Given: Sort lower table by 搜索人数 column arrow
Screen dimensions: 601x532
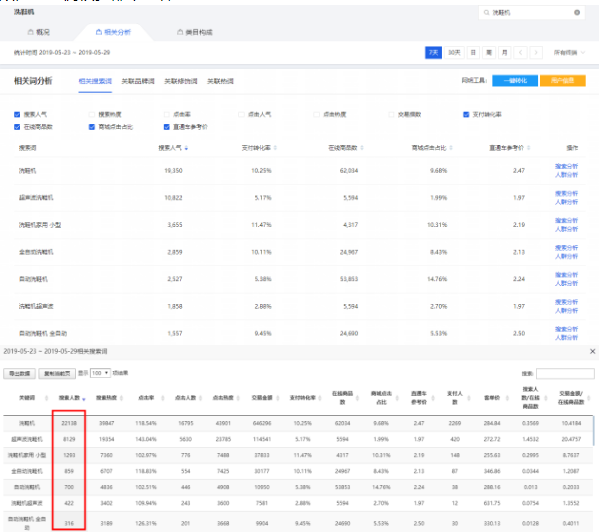Looking at the screenshot, I should tap(84, 399).
